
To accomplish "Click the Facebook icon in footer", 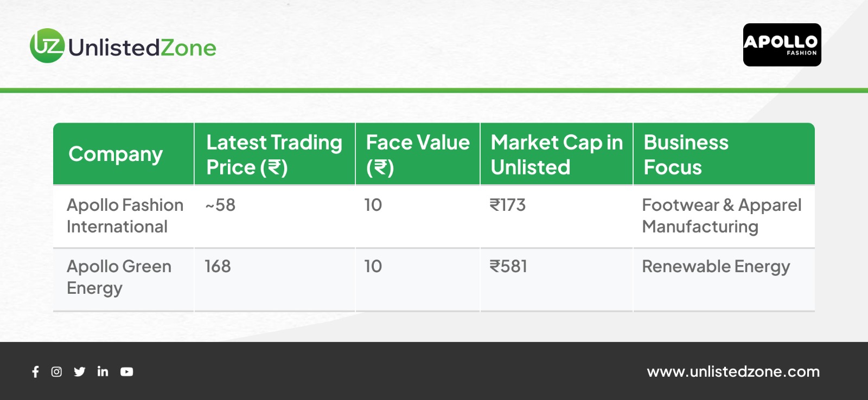I will (x=35, y=372).
